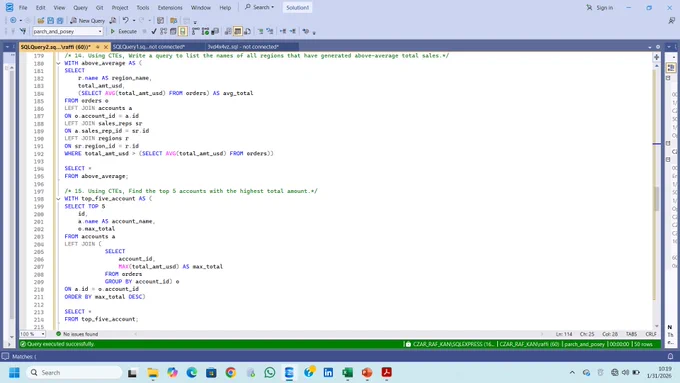Toggle Include Actual Execution Plan

(x=196, y=31)
